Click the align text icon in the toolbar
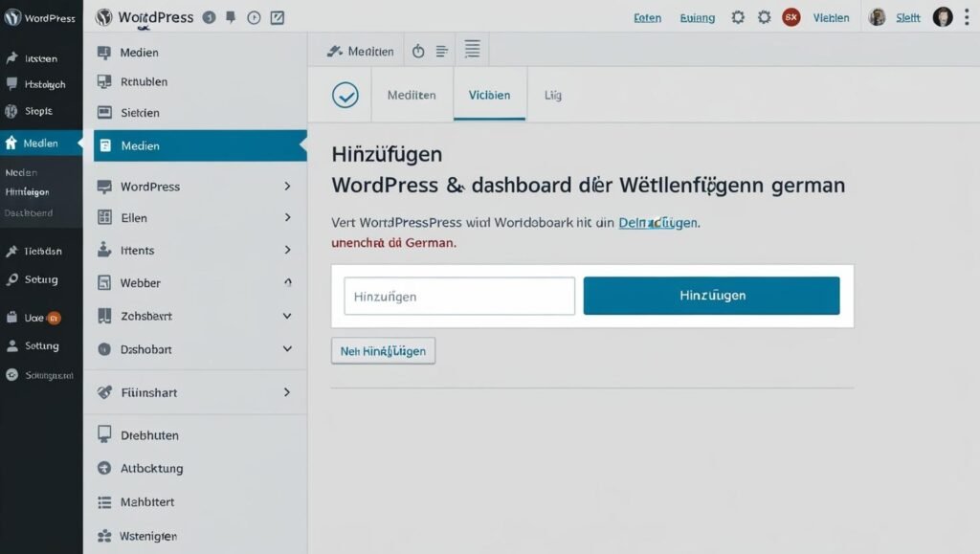The height and width of the screenshot is (554, 980). pos(442,52)
